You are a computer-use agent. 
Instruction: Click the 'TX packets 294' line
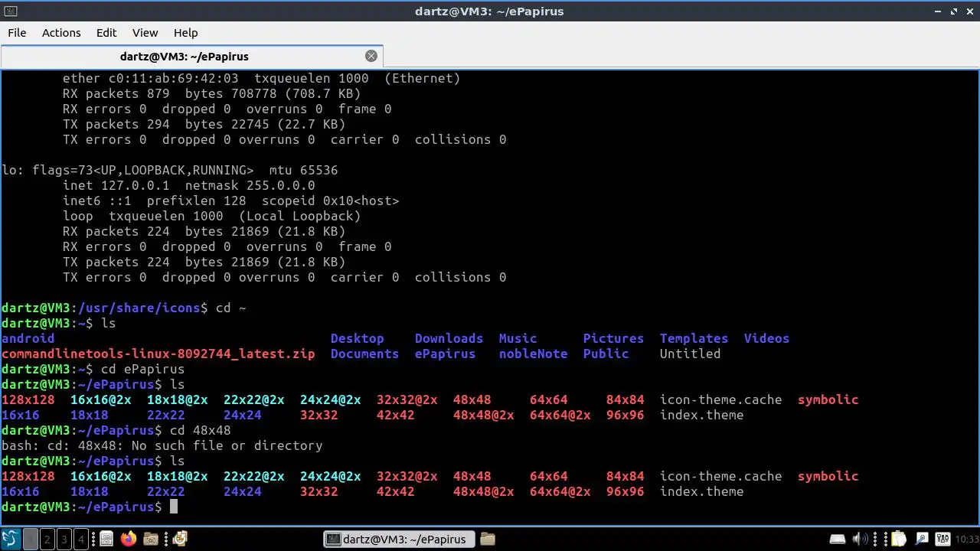(204, 124)
